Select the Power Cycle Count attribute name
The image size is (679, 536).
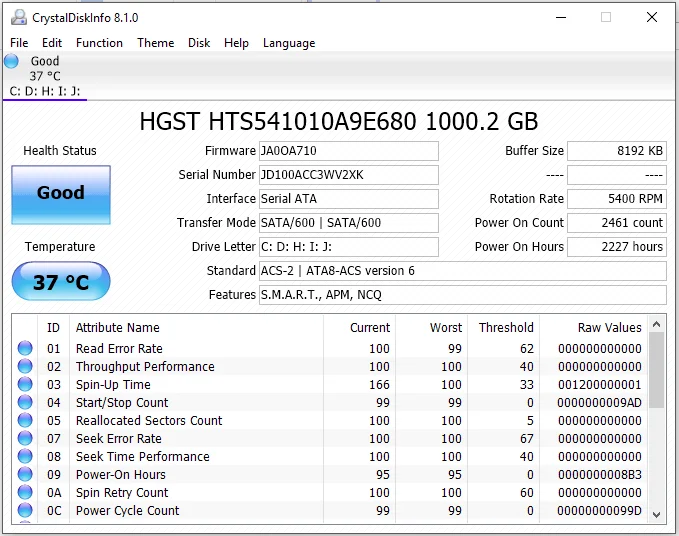pos(127,510)
